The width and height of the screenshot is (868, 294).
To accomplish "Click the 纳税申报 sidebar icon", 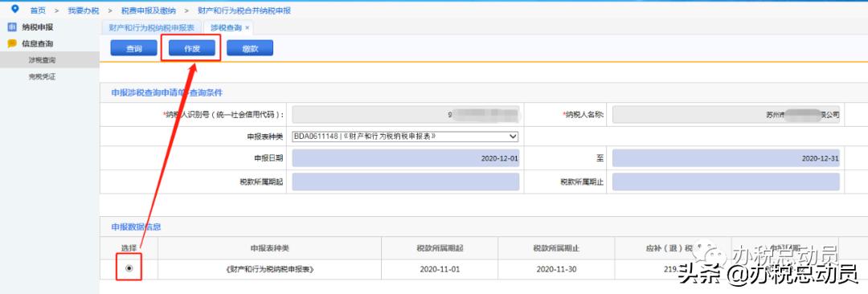I will (11, 27).
